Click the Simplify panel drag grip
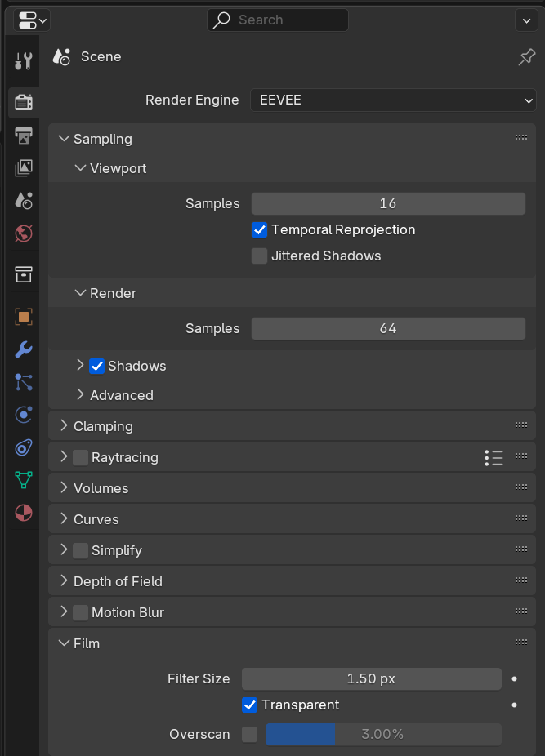This screenshot has width=545, height=756. 520,549
